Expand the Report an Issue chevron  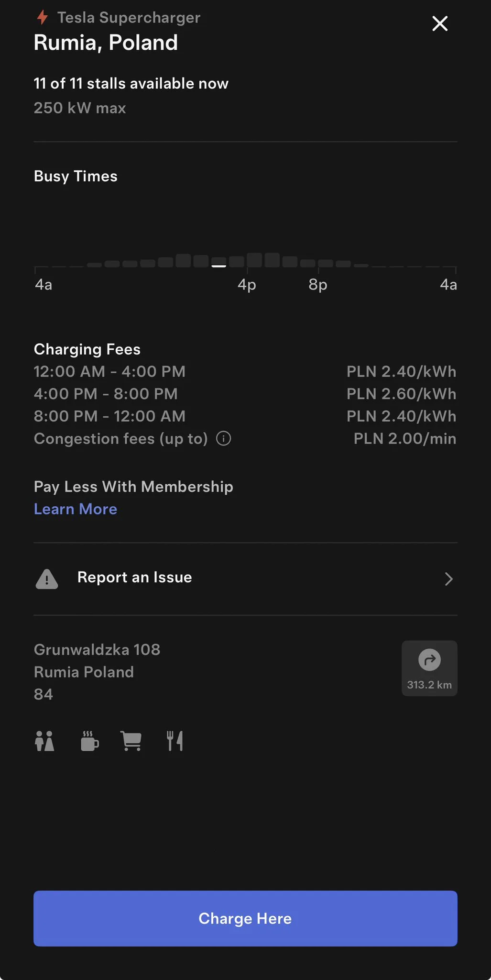click(448, 579)
